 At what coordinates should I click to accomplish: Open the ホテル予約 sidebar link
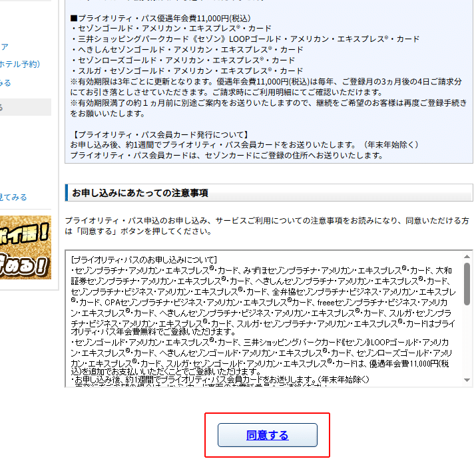click(x=20, y=65)
